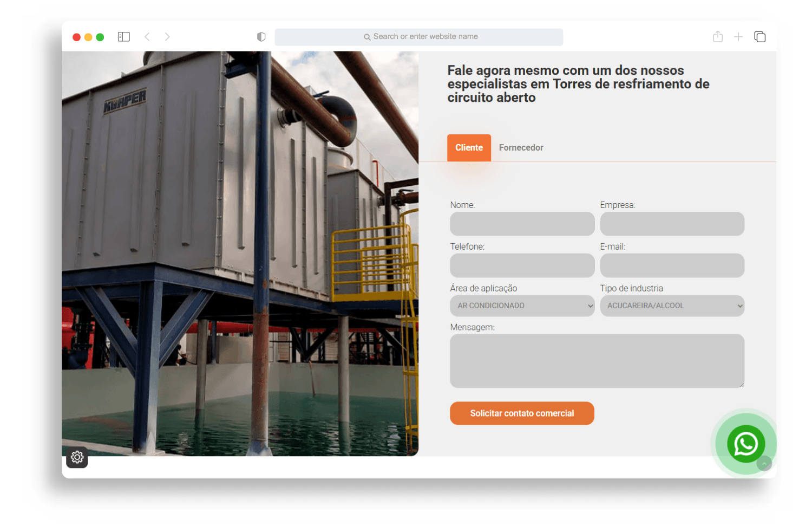The image size is (812, 526).
Task: Click the yellow minimize window button
Action: point(88,37)
